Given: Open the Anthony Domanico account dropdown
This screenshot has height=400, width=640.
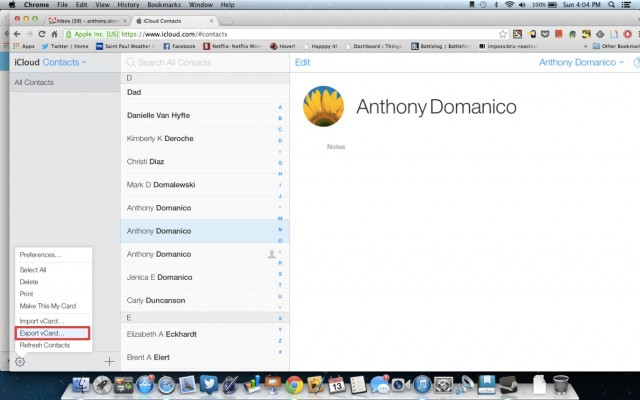Looking at the screenshot, I should (581, 62).
